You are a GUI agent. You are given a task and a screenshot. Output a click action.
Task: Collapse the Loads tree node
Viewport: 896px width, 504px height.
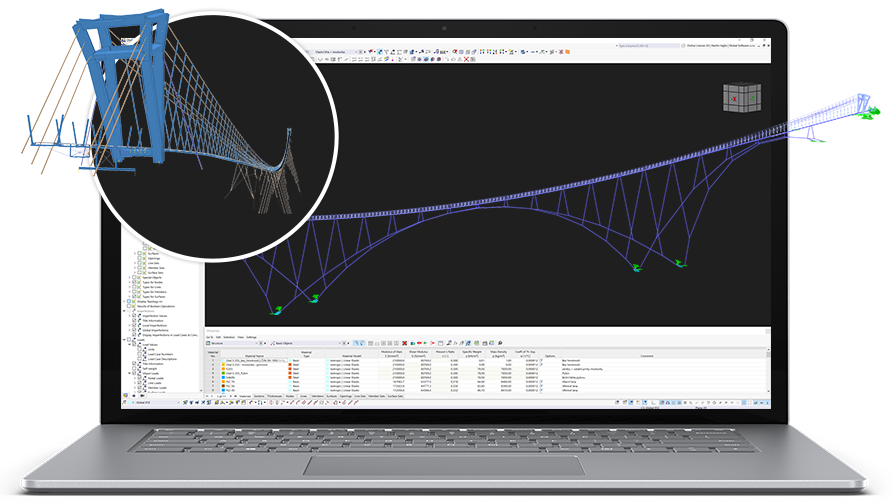tap(124, 339)
